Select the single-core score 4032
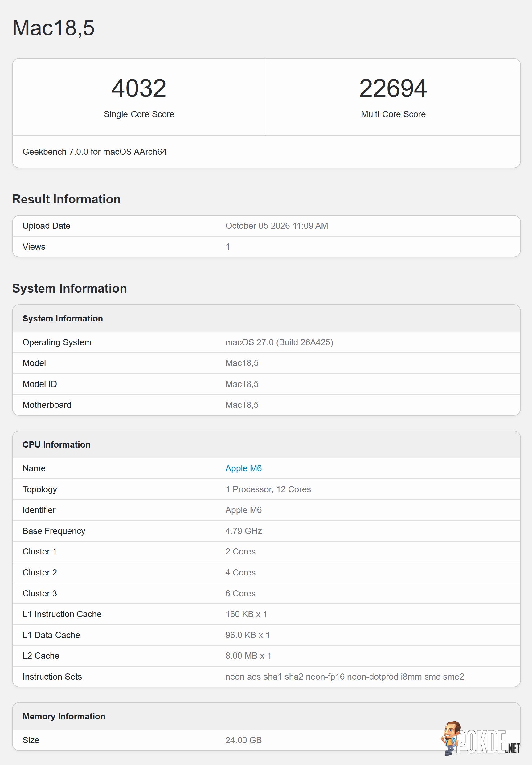 tap(139, 88)
